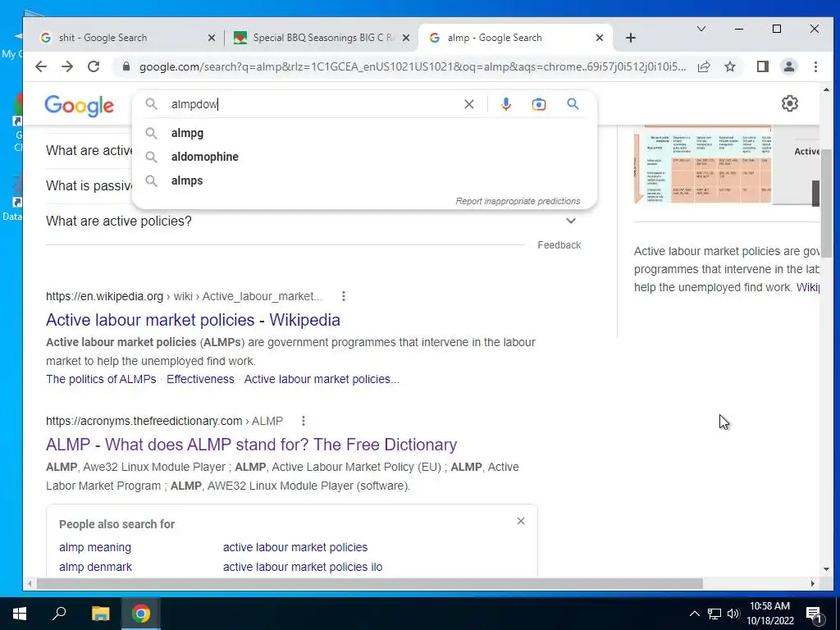840x630 pixels.
Task: Click active labour market policies suggestion
Action: click(x=295, y=547)
